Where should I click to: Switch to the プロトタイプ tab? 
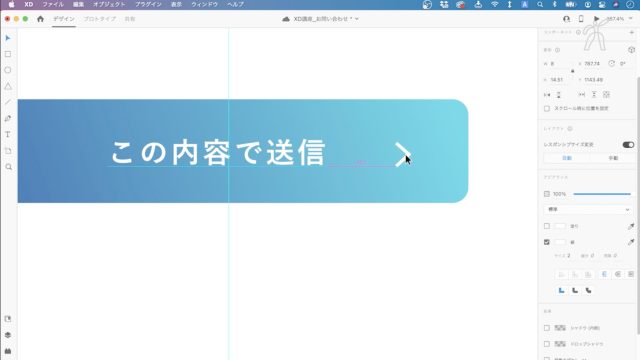pos(100,19)
